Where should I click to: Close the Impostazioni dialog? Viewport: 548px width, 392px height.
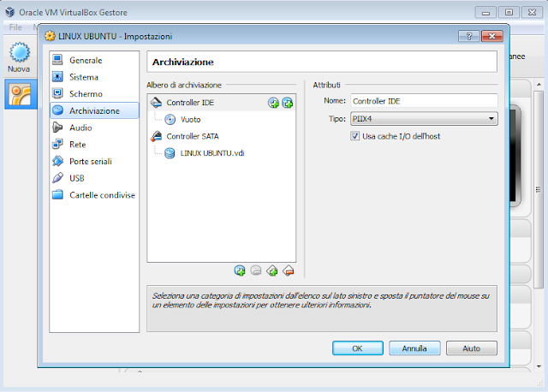492,36
